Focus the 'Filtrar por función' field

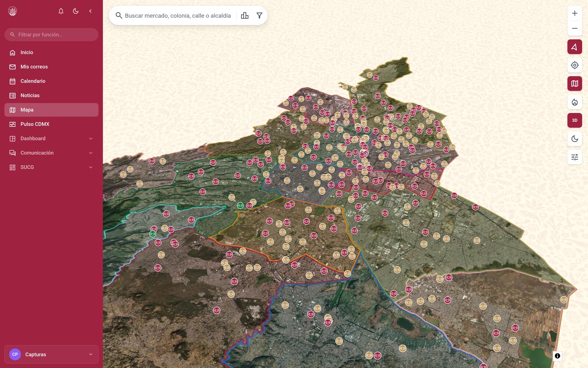click(x=51, y=35)
